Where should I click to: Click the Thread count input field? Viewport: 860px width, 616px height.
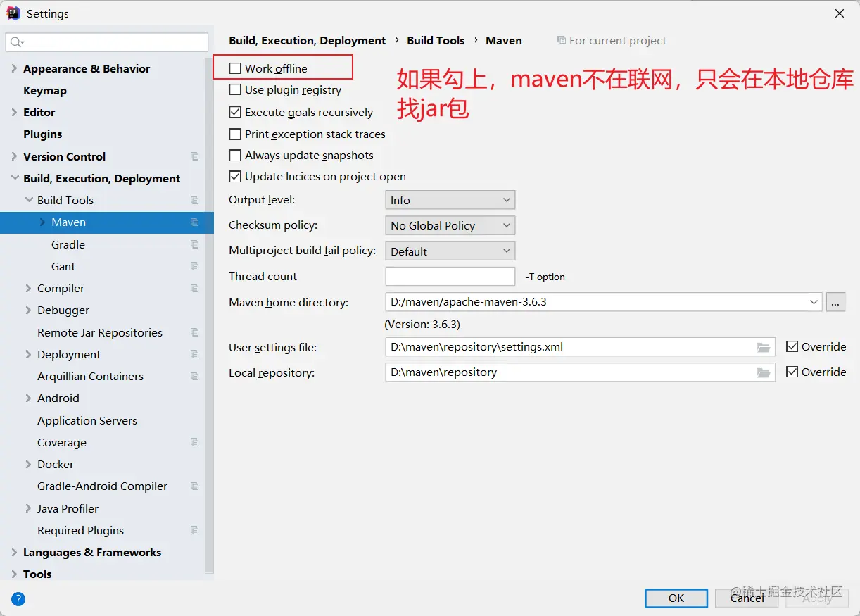point(450,277)
